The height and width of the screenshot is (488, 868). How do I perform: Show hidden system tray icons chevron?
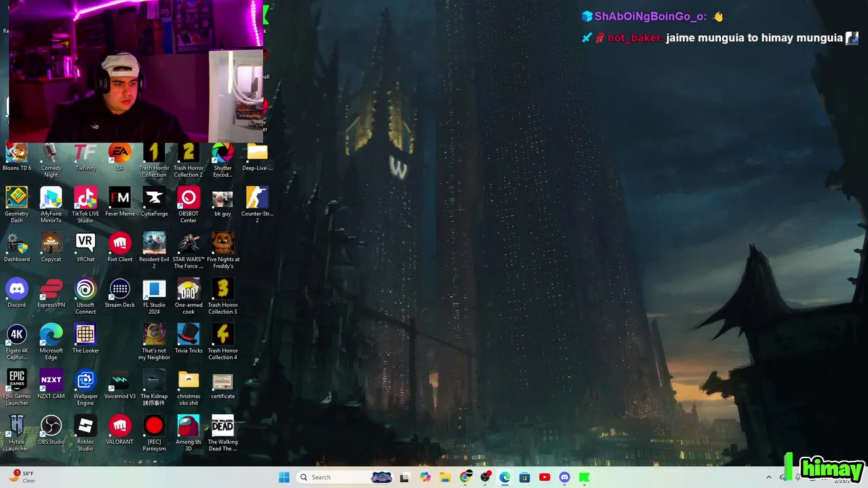tap(768, 477)
